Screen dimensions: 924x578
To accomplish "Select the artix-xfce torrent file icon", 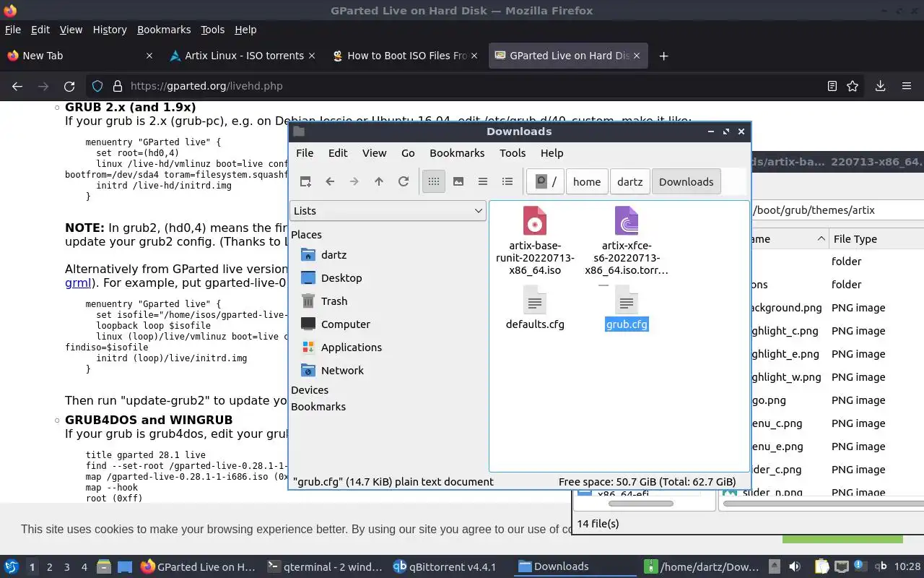I will 627,221.
